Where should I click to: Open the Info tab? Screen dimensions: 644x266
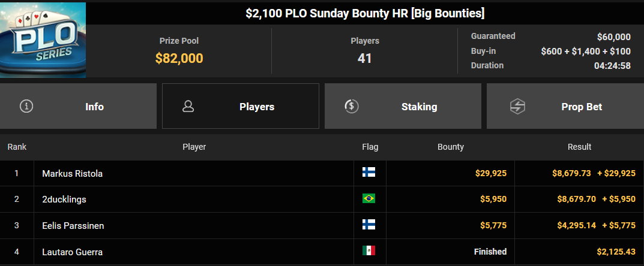[78, 106]
